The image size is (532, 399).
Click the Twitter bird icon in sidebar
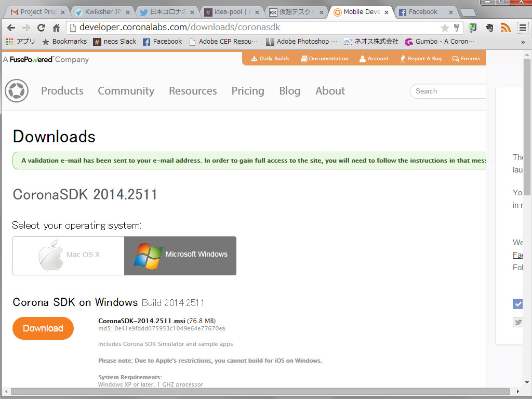point(518,322)
